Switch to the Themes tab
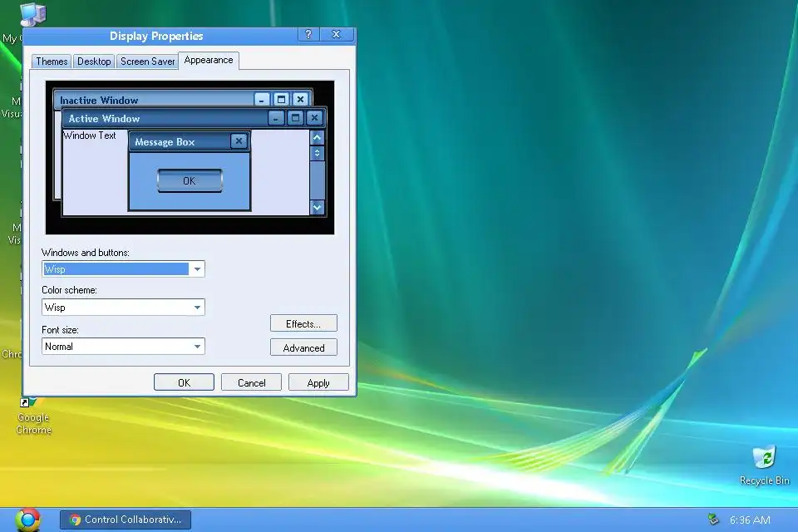The width and height of the screenshot is (798, 532). click(x=52, y=62)
